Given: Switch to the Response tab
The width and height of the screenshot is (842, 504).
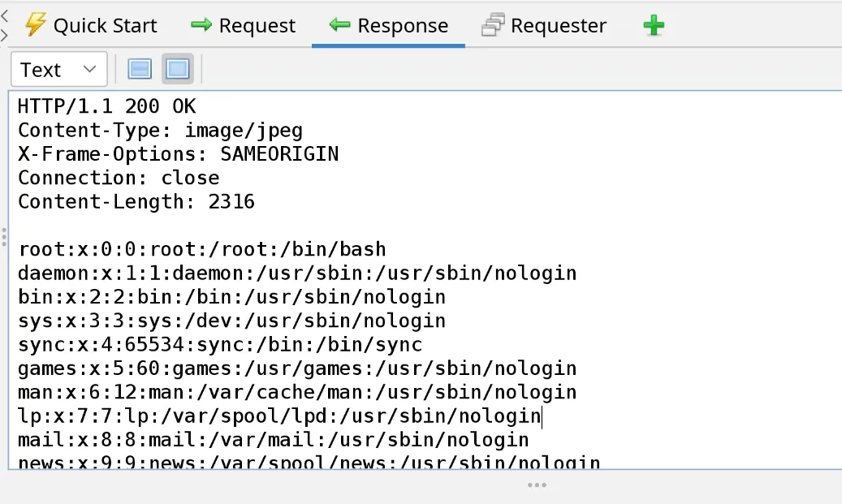Looking at the screenshot, I should (388, 25).
